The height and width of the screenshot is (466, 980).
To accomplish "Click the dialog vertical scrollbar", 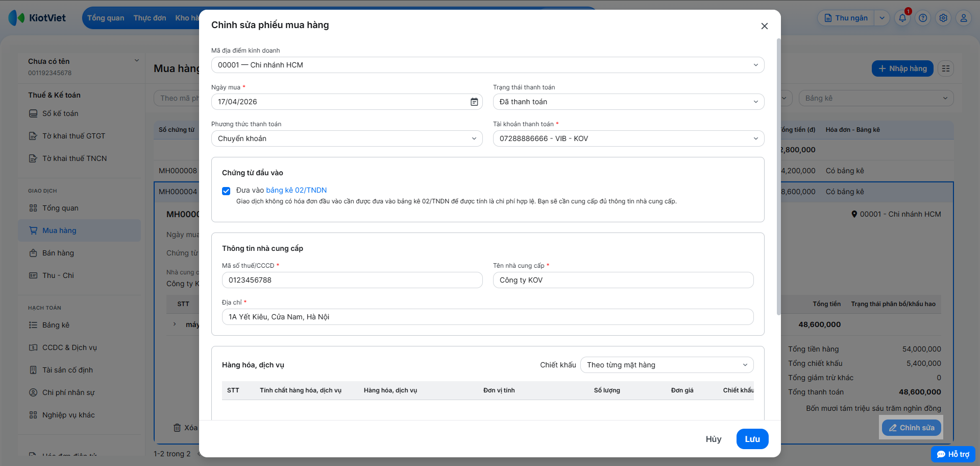I will click(x=778, y=176).
